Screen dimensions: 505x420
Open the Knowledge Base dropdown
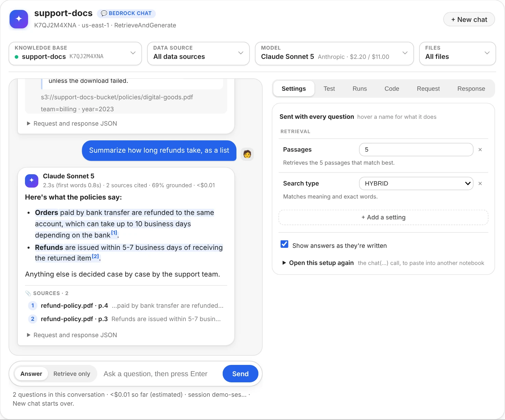[x=75, y=53]
